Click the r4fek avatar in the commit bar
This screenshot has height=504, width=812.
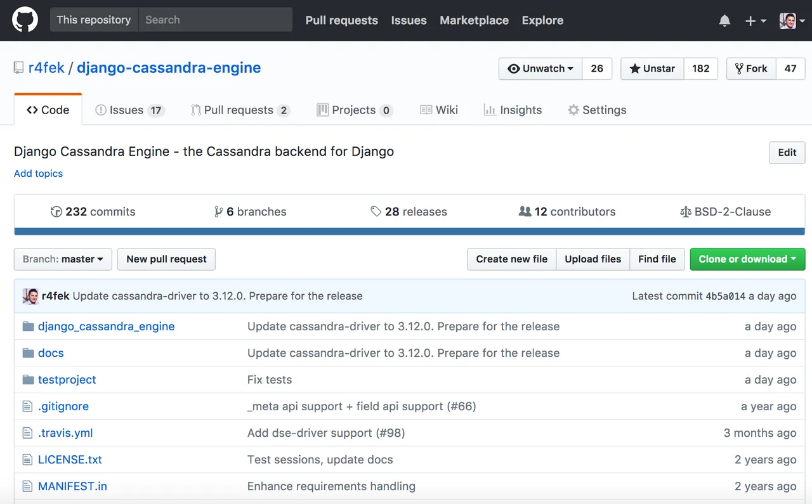pyautogui.click(x=30, y=296)
